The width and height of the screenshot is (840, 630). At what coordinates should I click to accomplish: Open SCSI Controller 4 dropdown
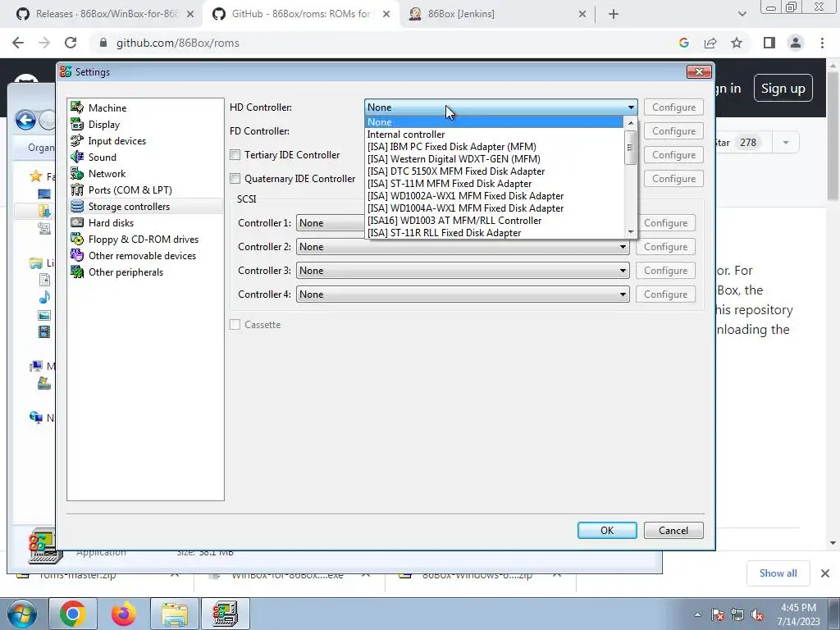(463, 294)
